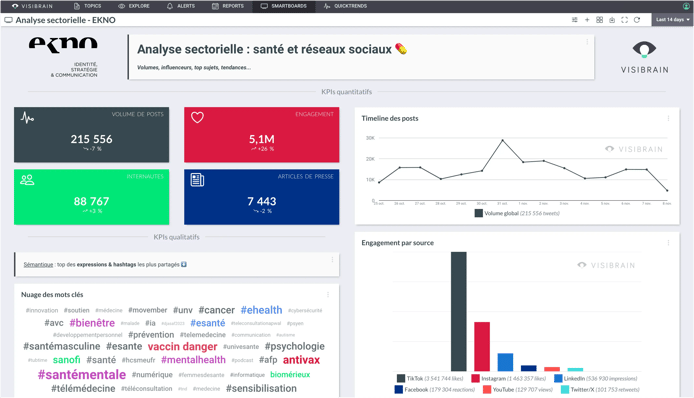This screenshot has width=694, height=398.
Task: Click the #movember hashtag
Action: (148, 310)
